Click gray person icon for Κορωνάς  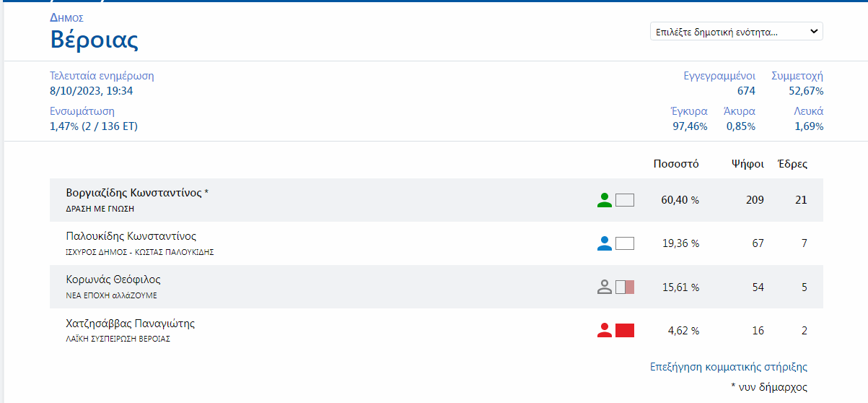(605, 287)
